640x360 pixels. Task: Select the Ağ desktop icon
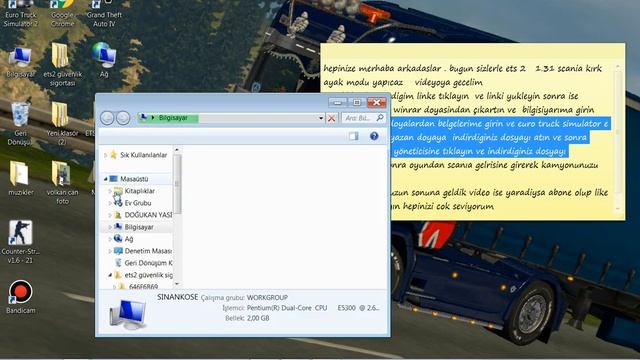(104, 60)
